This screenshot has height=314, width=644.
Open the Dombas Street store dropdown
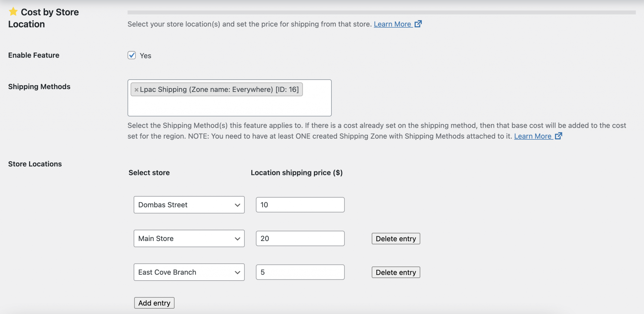point(189,205)
